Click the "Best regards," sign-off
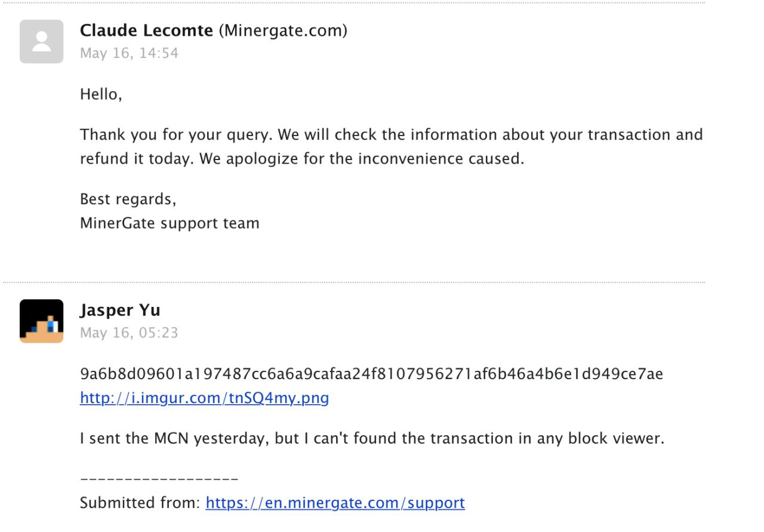Viewport: 764px width, 532px height. pos(128,200)
